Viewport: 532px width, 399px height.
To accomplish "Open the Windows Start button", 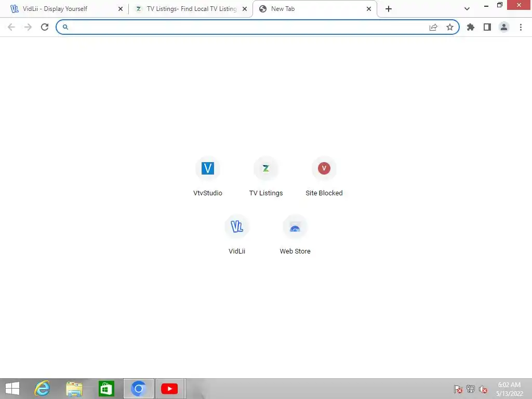I will [x=12, y=389].
